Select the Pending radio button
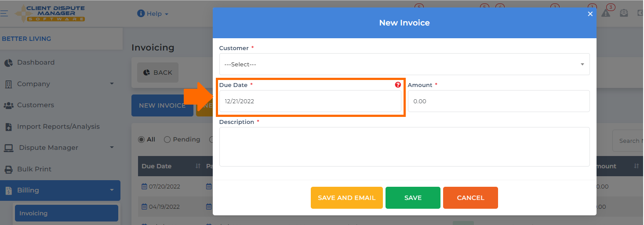Viewport: 644px width, 225px height. 167,139
